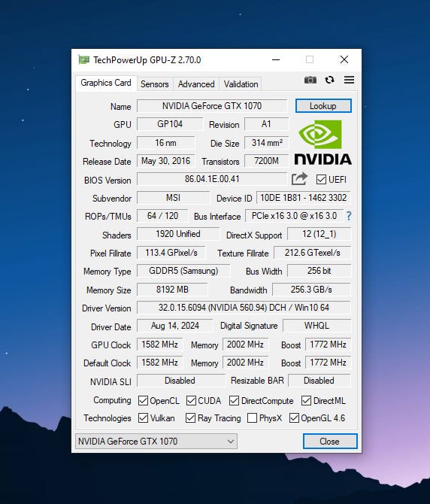Toggle the PhysX checkbox
The width and height of the screenshot is (430, 504).
pyautogui.click(x=252, y=418)
